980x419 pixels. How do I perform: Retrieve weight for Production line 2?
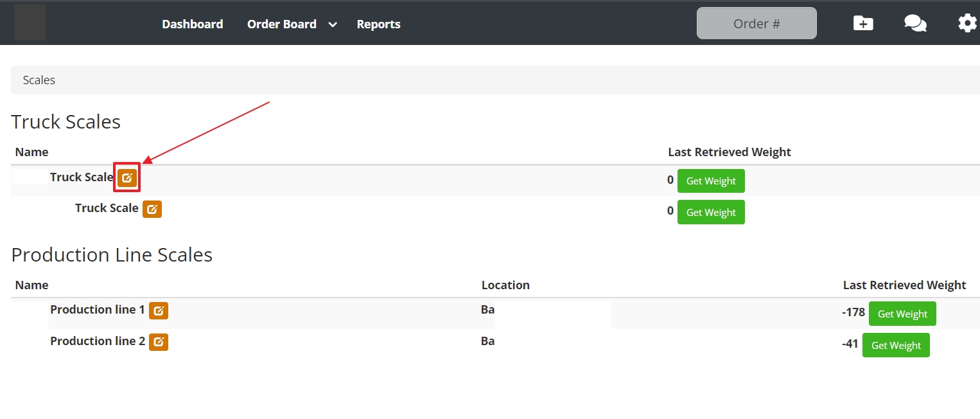896,345
